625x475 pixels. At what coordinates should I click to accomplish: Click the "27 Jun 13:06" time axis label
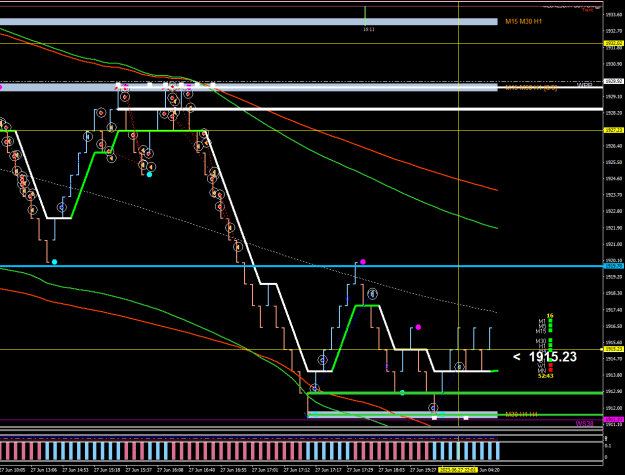44,470
